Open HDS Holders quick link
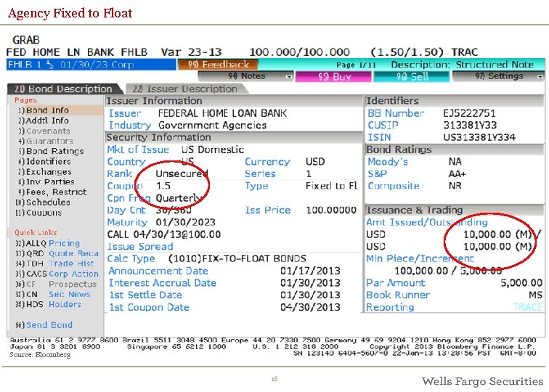 (x=49, y=304)
